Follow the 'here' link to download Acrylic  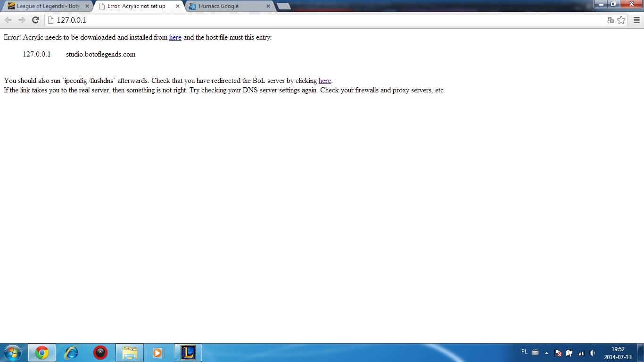pos(175,37)
